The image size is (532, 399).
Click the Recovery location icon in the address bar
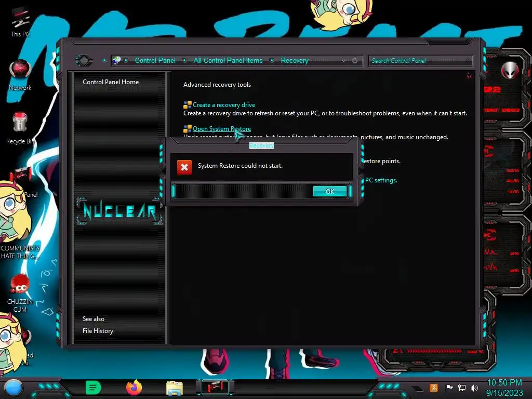coord(116,60)
